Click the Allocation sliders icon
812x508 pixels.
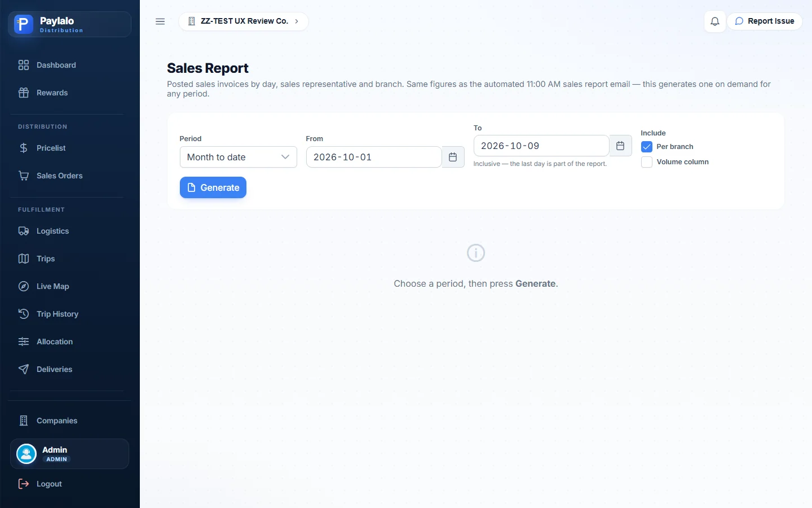pyautogui.click(x=24, y=341)
